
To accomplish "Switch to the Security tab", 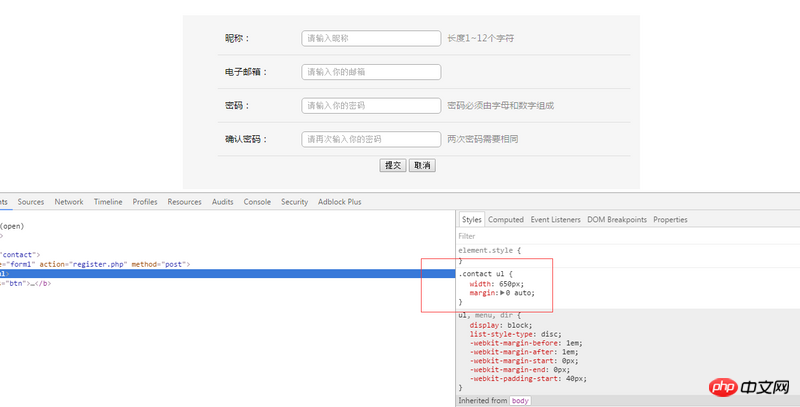I will [x=294, y=202].
